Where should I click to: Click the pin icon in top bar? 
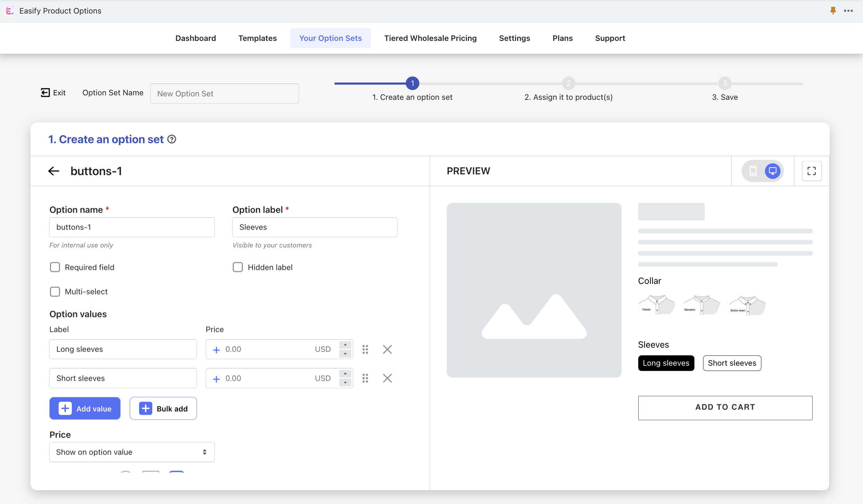pos(833,11)
